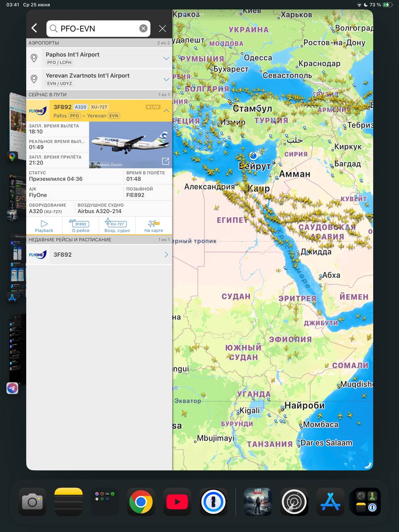Viewport: 399px width, 532px height.
Task: Tap the EVN / UDYZ airport code
Action: point(59,83)
